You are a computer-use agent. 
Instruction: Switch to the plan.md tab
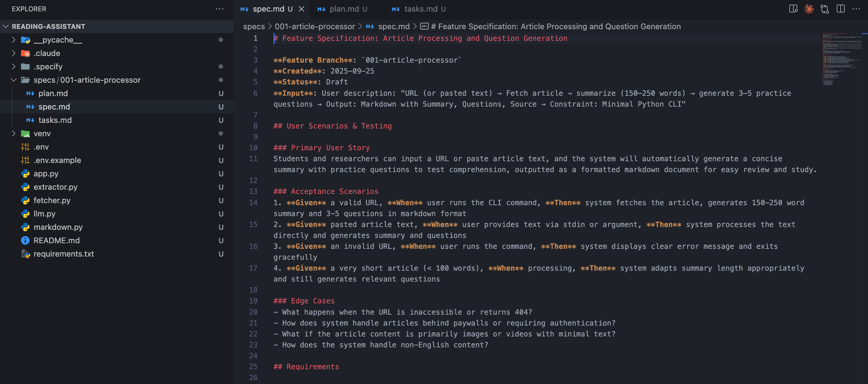coord(344,9)
